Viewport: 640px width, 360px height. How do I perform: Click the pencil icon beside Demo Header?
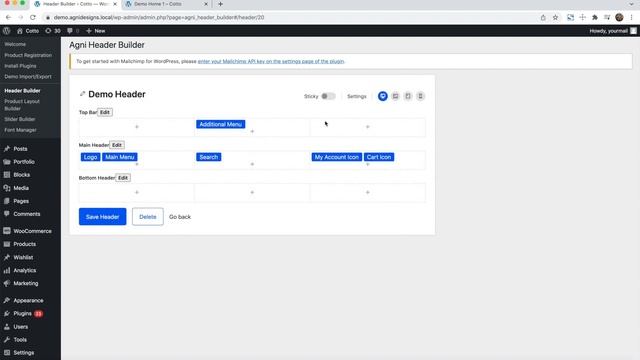82,94
